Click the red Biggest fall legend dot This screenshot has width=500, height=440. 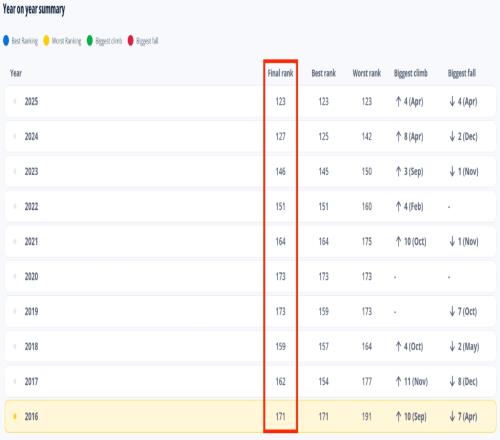(131, 40)
